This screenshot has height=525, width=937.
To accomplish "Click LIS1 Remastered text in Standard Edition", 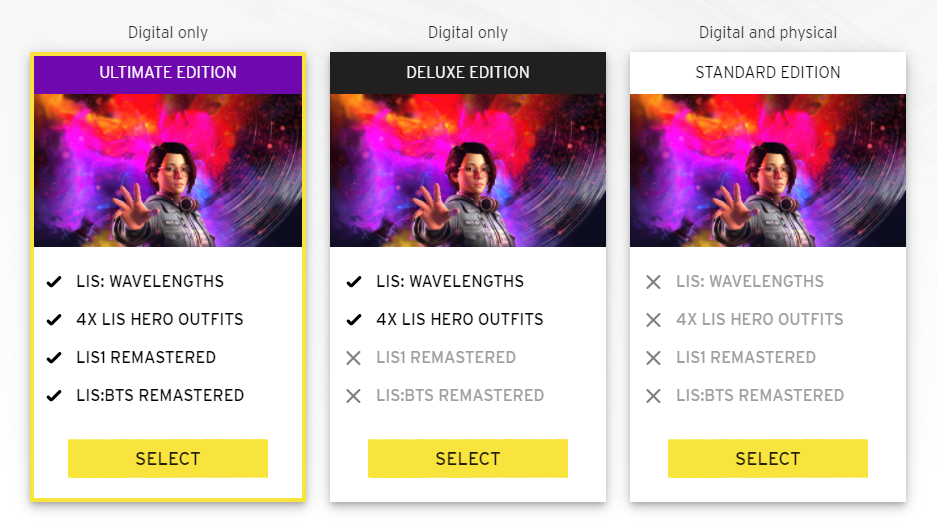I will coord(745,358).
